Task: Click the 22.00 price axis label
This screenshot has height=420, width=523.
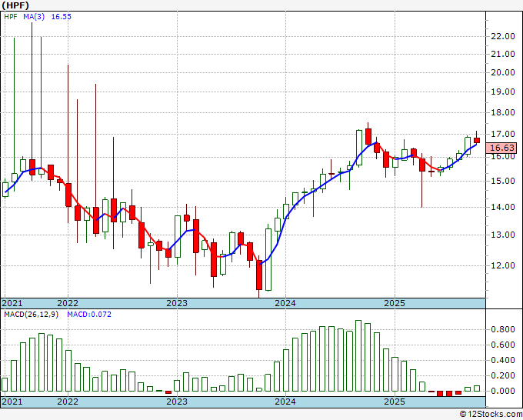Action: pos(503,36)
